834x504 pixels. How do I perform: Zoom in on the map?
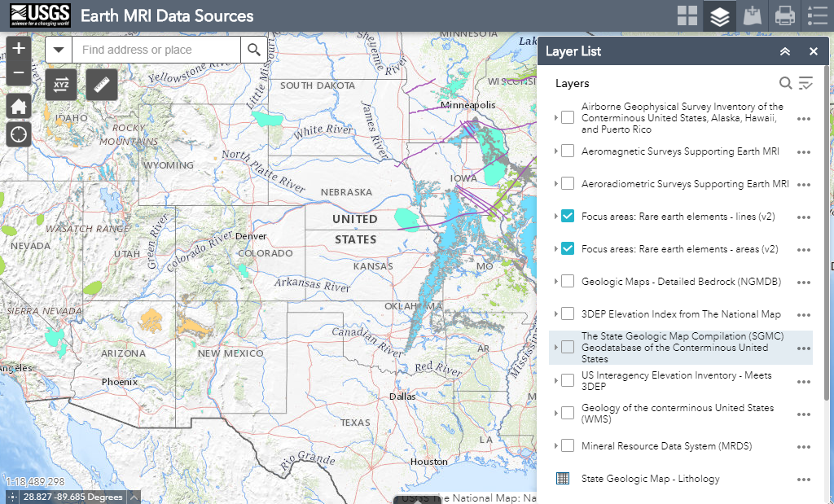[x=19, y=48]
